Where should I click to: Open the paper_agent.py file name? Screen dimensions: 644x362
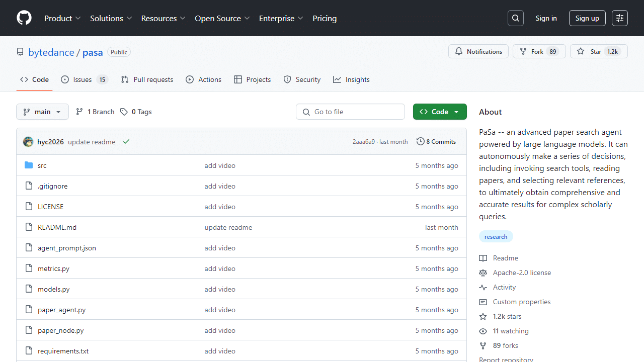point(62,310)
